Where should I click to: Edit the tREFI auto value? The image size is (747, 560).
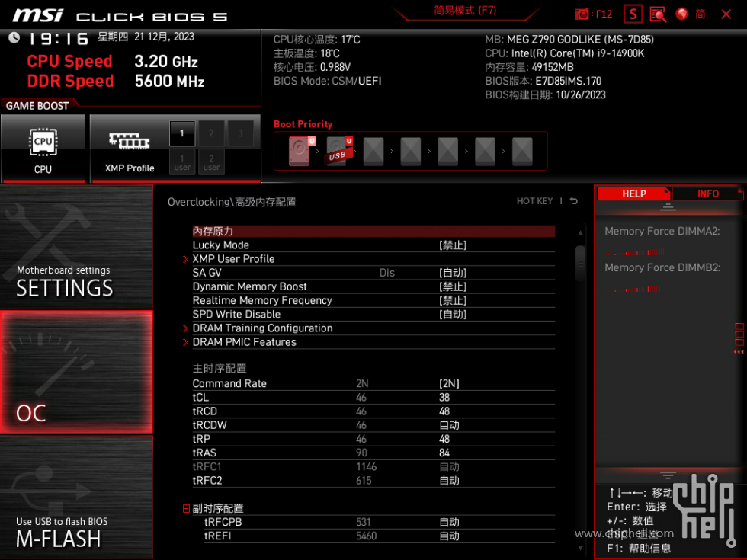tap(449, 536)
